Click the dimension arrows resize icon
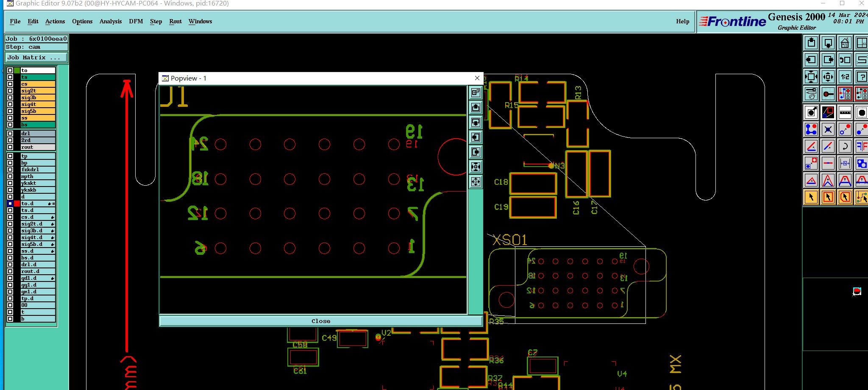The image size is (868, 390). coord(845,163)
